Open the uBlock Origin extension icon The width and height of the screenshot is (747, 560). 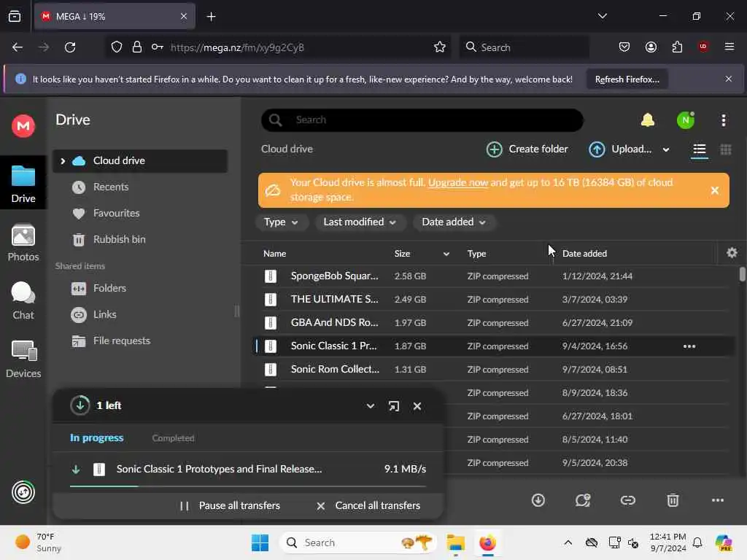pos(703,47)
